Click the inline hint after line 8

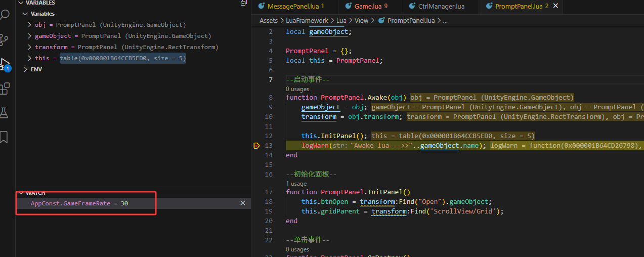[492, 97]
